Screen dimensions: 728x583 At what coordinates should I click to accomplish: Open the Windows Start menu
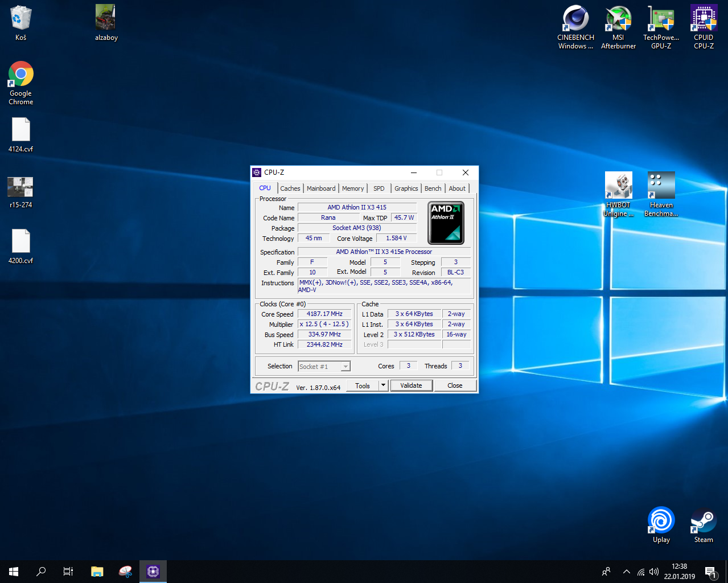coord(14,572)
